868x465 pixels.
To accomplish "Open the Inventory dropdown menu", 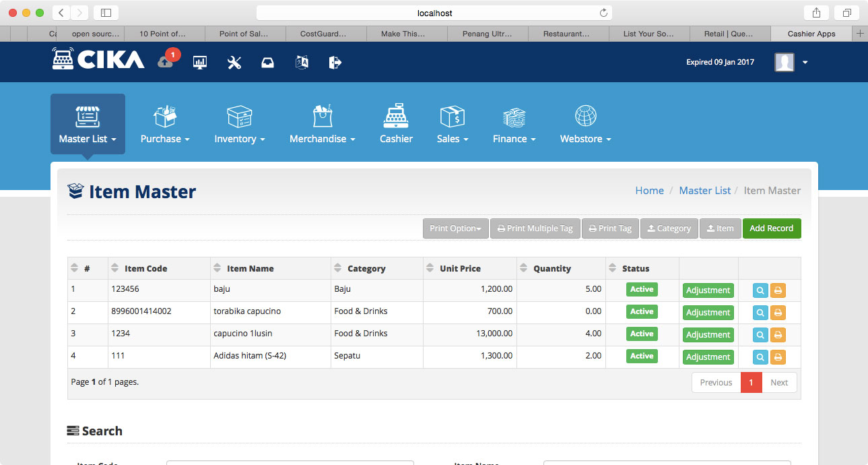I will [239, 125].
